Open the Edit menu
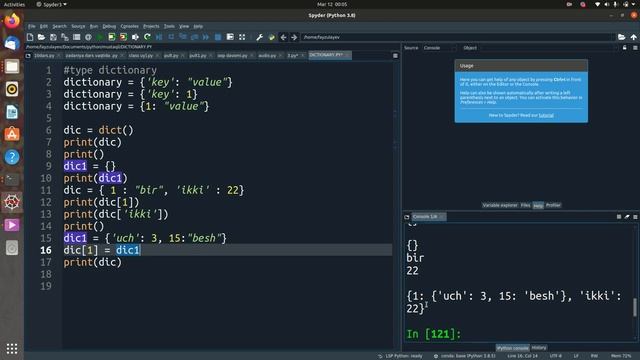The height and width of the screenshot is (360, 640). click(x=44, y=26)
